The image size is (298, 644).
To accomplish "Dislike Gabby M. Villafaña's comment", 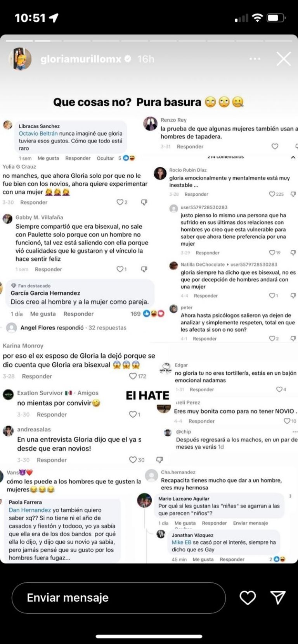I will coord(144,269).
